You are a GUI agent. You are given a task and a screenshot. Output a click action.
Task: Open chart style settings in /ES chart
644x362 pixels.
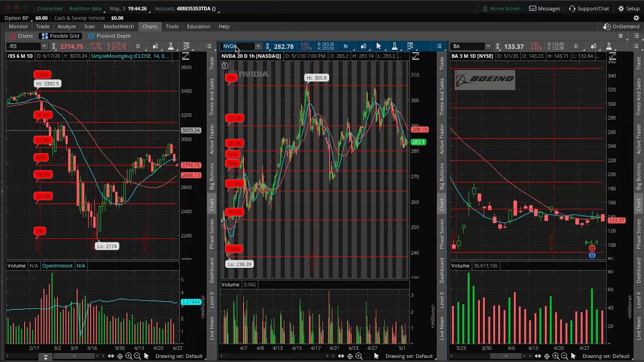click(x=155, y=46)
